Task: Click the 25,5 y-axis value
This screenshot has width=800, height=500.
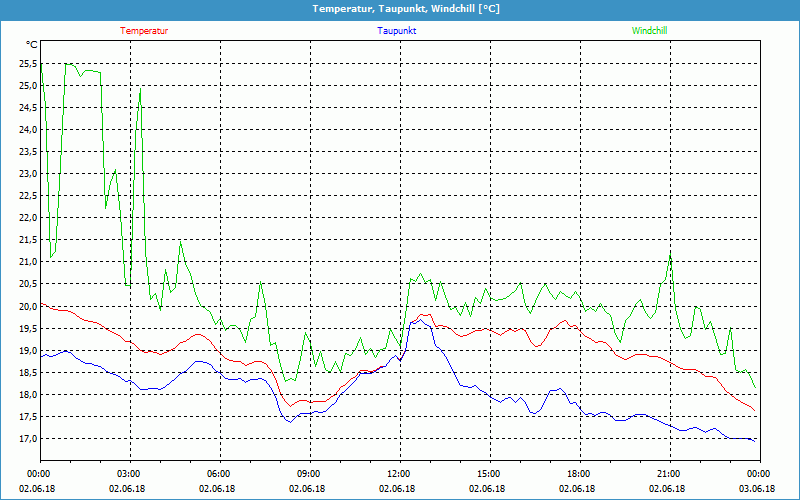Action: (x=28, y=64)
